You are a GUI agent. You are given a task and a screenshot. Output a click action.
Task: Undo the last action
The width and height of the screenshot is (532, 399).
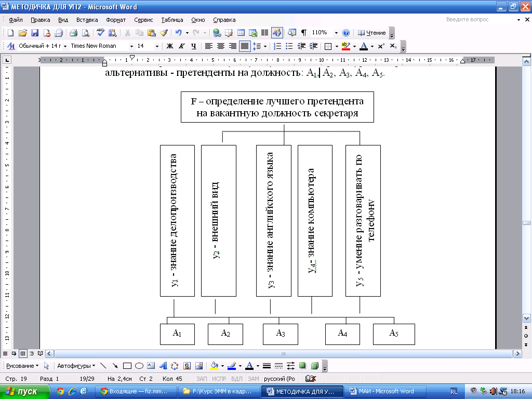tap(179, 33)
